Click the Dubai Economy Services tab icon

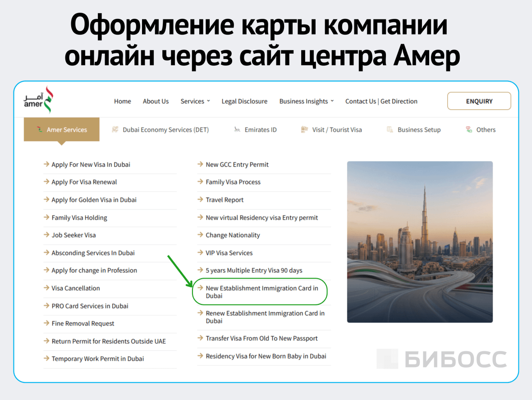tap(115, 129)
